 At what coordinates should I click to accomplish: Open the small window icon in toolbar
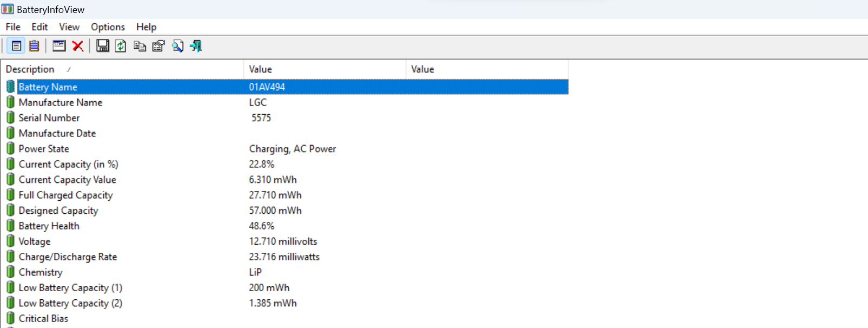tap(59, 46)
